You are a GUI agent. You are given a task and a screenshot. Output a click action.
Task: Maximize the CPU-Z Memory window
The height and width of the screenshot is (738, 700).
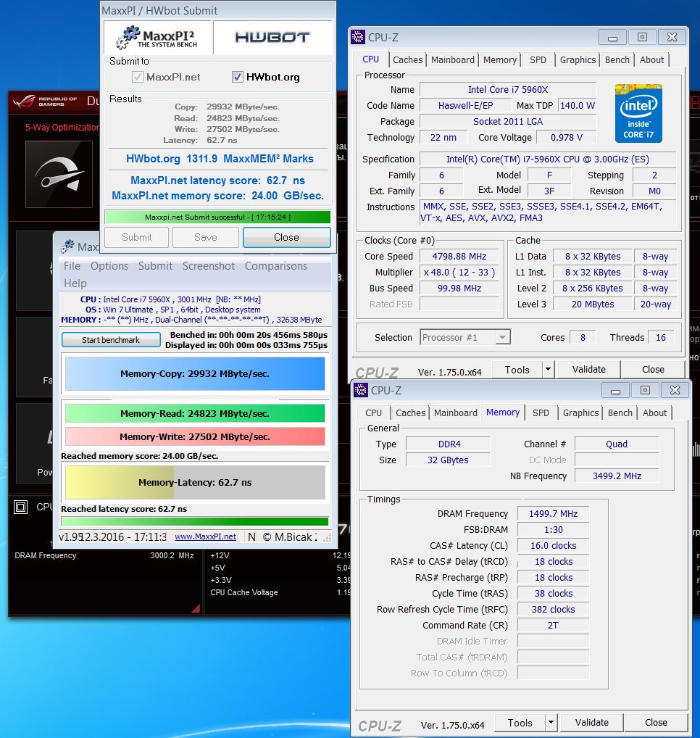pyautogui.click(x=645, y=390)
